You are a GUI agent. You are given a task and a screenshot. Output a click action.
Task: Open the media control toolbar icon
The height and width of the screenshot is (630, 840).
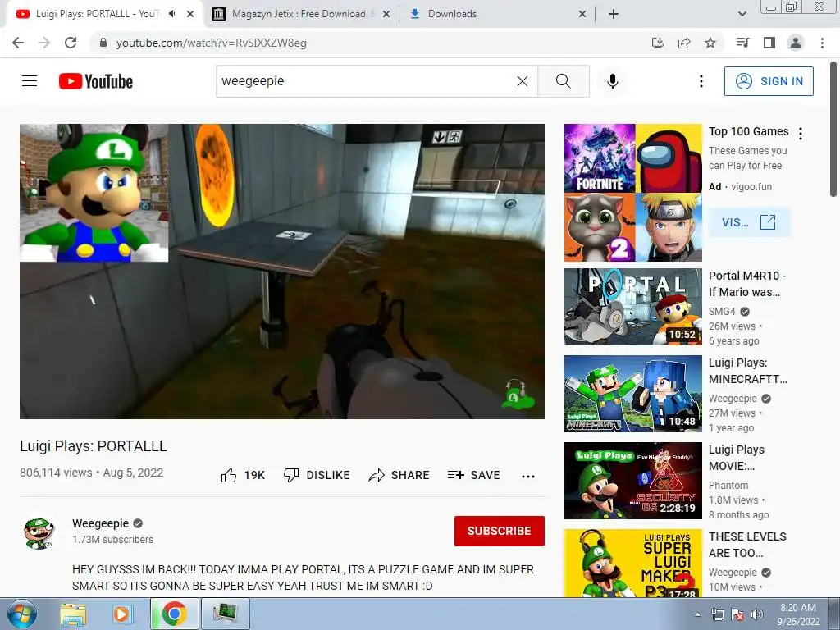point(742,43)
